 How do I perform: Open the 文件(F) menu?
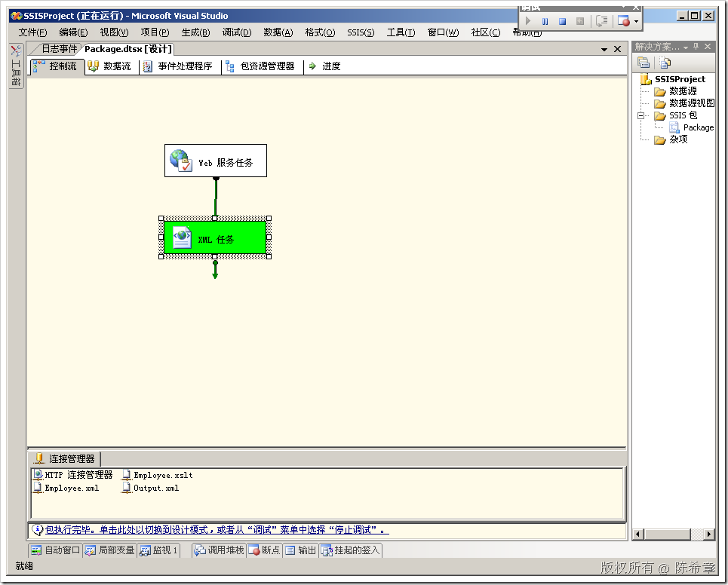[32, 32]
